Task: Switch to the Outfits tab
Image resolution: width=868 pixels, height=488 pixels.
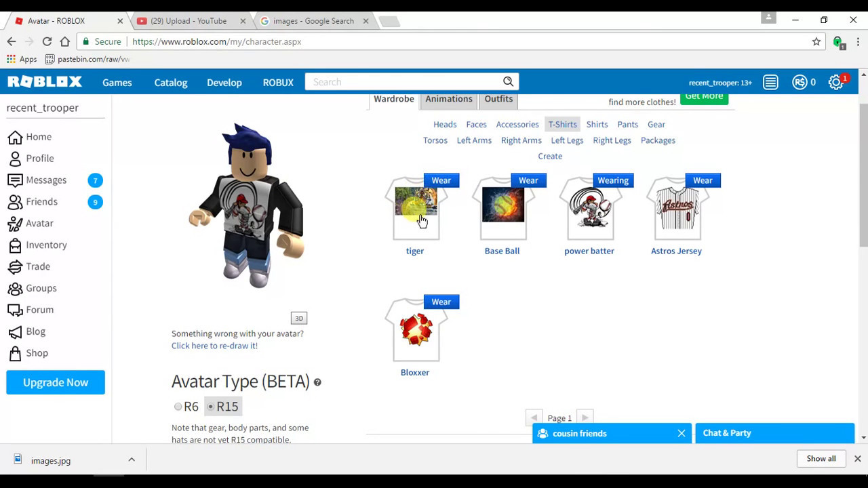Action: click(498, 100)
